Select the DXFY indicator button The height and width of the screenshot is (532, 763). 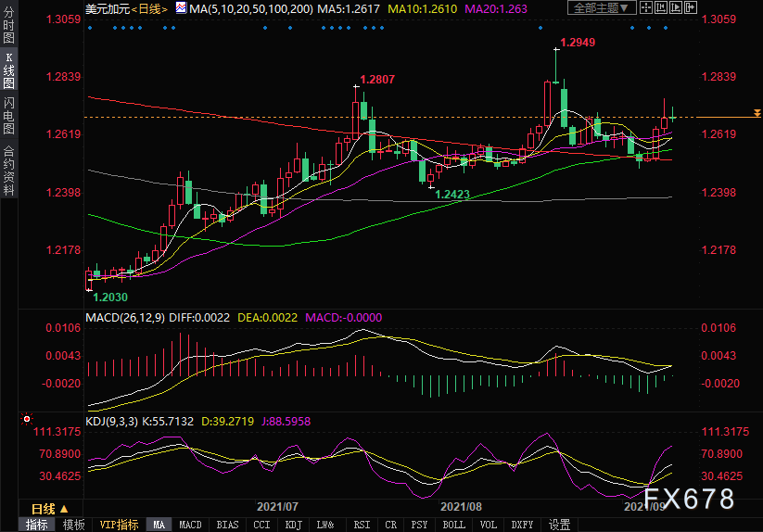click(522, 525)
